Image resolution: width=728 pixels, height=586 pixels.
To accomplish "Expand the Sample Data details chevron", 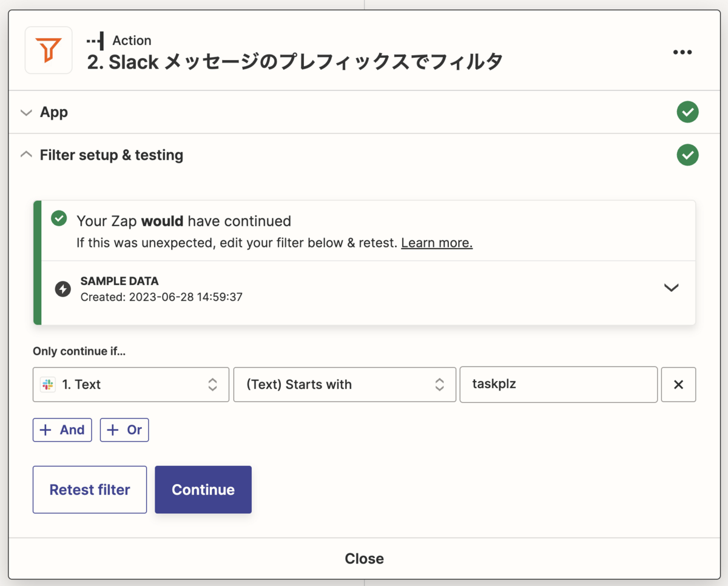I will [671, 288].
